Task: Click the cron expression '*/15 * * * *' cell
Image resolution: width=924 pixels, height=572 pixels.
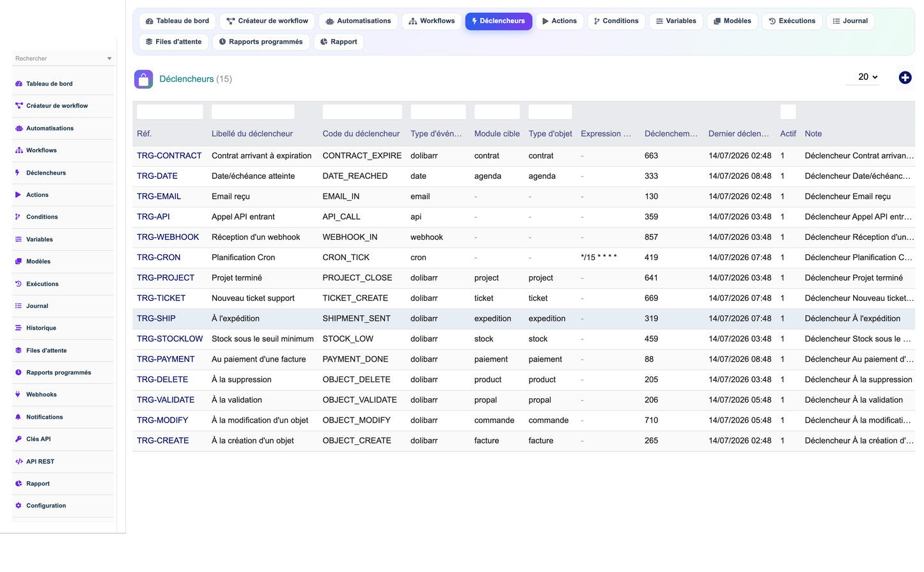Action: pos(599,258)
